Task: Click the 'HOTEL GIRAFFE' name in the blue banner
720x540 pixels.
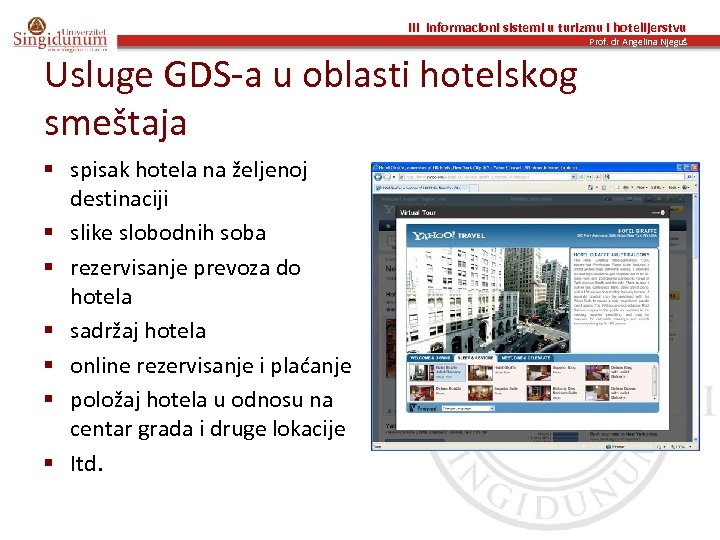Action: [638, 231]
